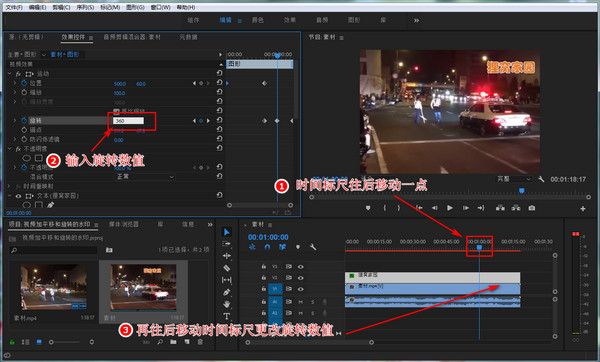The height and width of the screenshot is (362, 600).
Task: Select the Slip tool
Action: tap(227, 280)
